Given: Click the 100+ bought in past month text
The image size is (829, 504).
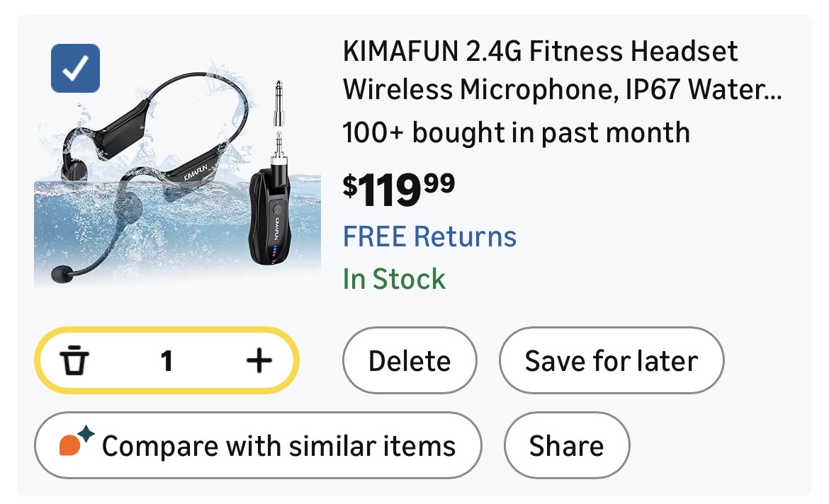Looking at the screenshot, I should (516, 132).
